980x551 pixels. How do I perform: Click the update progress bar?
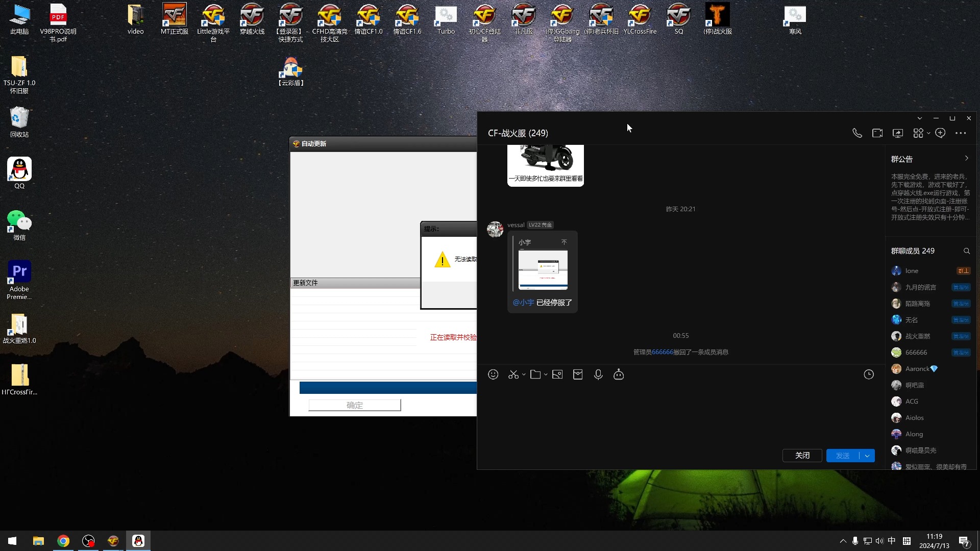(x=388, y=388)
